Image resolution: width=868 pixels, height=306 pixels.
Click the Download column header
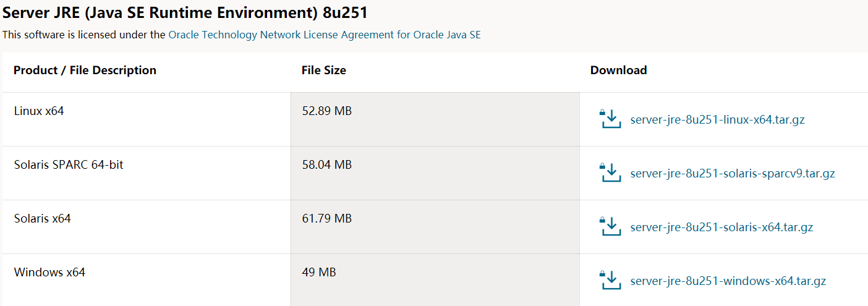pyautogui.click(x=618, y=70)
